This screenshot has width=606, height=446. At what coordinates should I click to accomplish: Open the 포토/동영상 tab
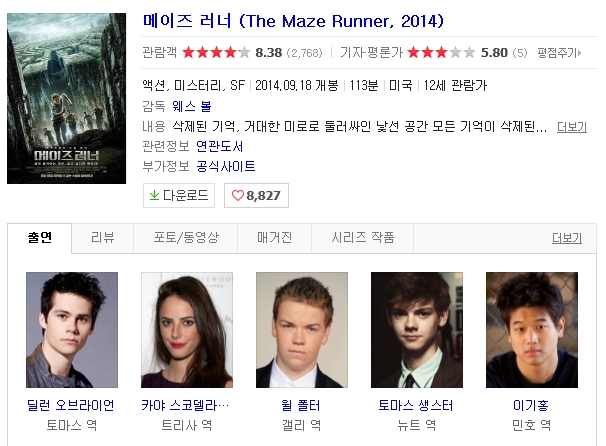[x=186, y=238]
